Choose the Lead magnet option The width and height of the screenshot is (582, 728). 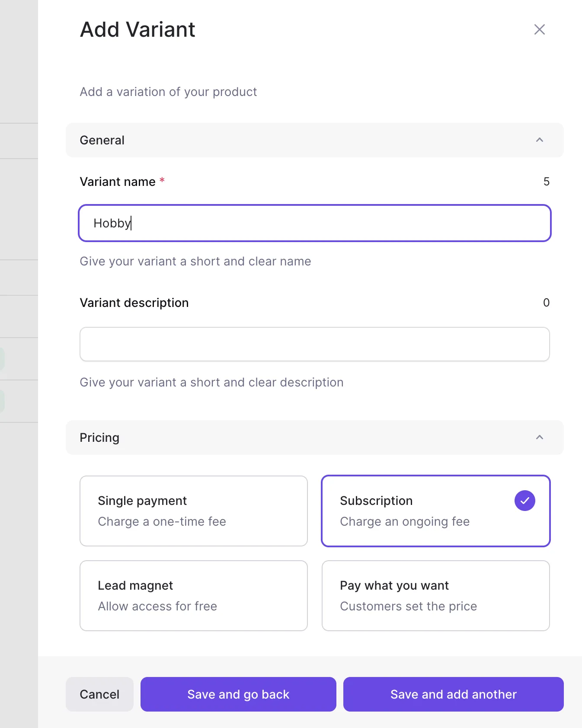pyautogui.click(x=193, y=596)
